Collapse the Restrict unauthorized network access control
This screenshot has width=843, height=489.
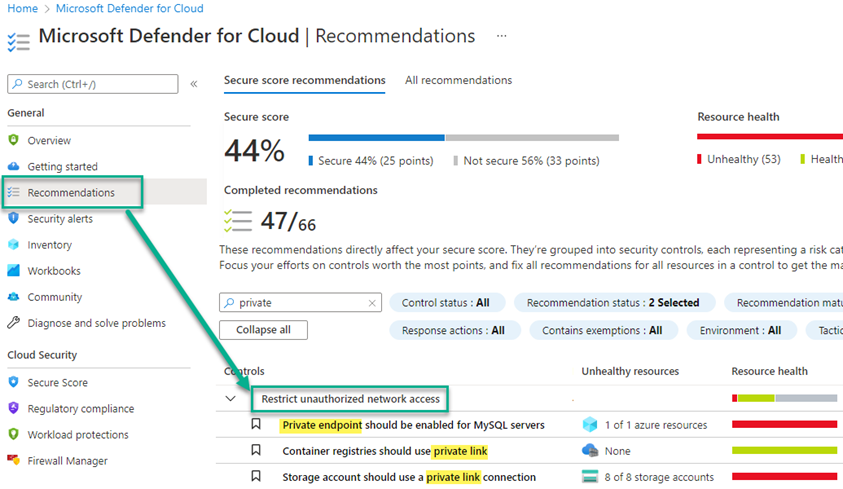(x=231, y=399)
